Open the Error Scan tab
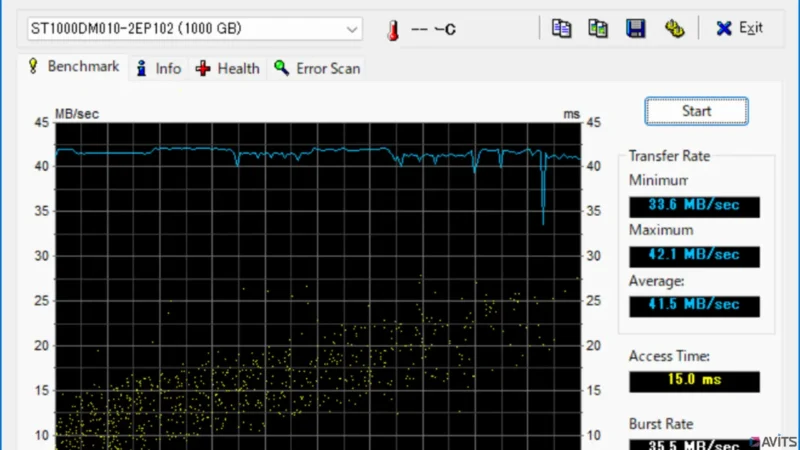 327,68
